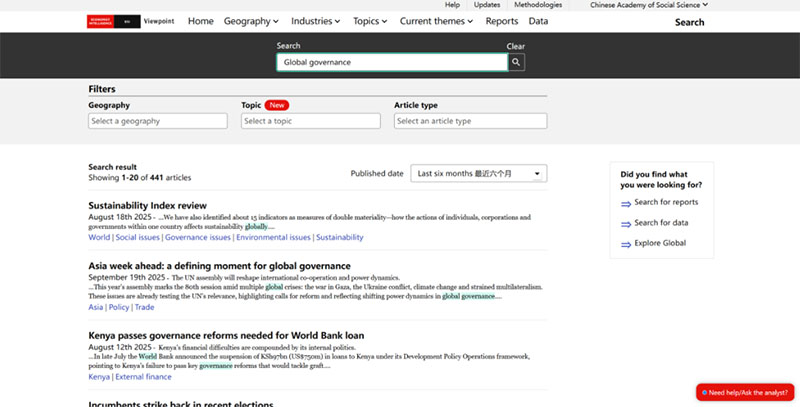Open the Need help/Ask the analyst chat

click(x=745, y=392)
